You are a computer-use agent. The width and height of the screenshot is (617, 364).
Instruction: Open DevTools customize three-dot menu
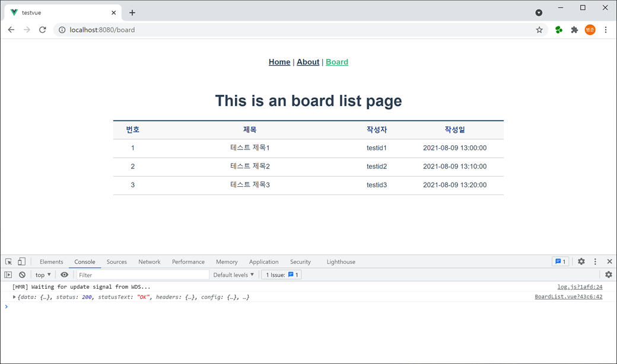pos(595,261)
